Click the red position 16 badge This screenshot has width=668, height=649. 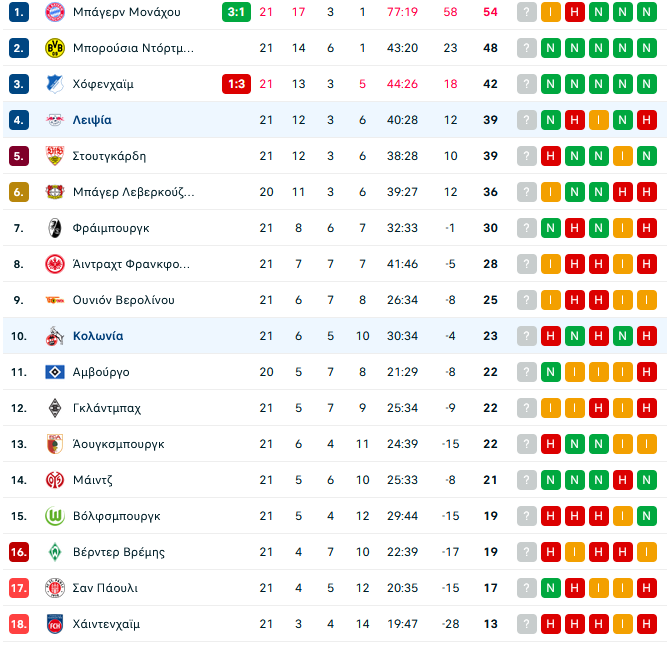[19, 552]
